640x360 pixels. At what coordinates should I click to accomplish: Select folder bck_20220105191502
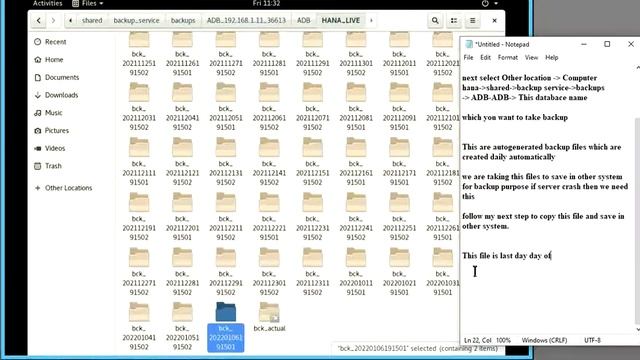[x=182, y=327]
